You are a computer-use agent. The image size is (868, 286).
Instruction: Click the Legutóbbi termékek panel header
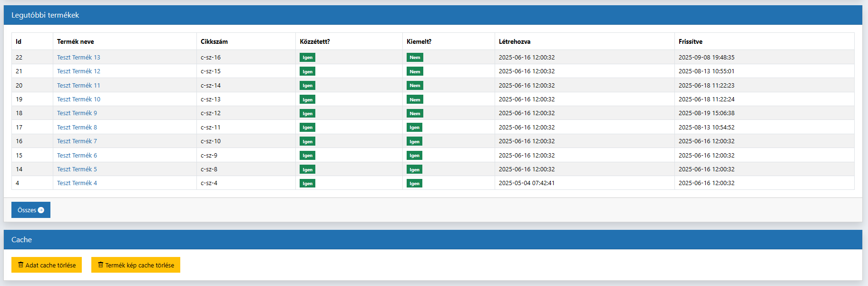point(45,15)
